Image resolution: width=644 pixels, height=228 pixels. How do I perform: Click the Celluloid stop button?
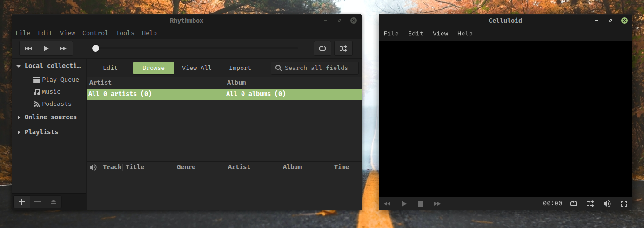coord(421,204)
